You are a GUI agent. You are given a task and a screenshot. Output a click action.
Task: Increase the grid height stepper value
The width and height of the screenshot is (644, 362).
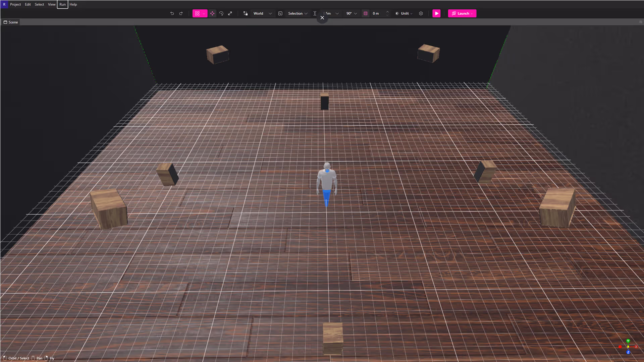point(387,12)
